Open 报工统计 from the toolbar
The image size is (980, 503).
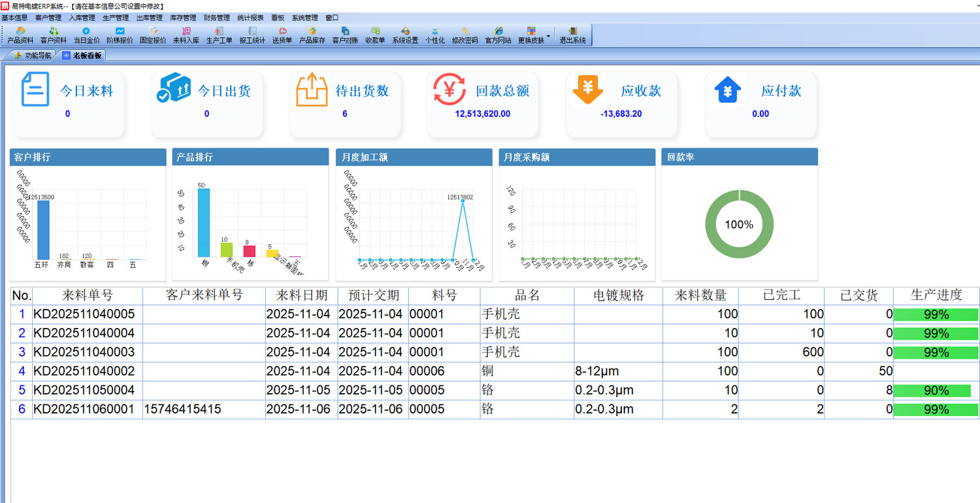tap(252, 35)
